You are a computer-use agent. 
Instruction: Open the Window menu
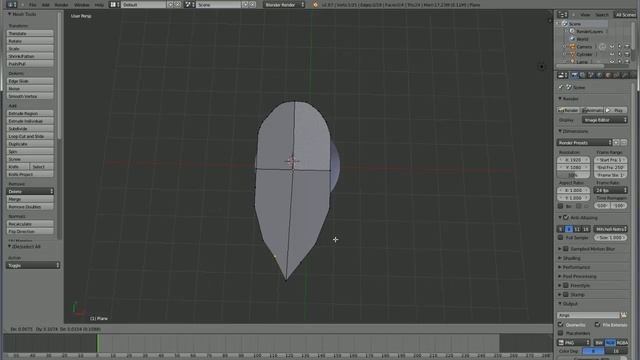82,5
